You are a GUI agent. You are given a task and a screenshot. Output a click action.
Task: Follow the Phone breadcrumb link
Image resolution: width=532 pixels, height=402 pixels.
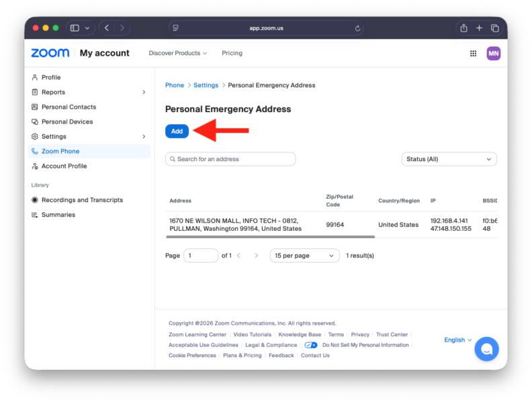point(175,85)
